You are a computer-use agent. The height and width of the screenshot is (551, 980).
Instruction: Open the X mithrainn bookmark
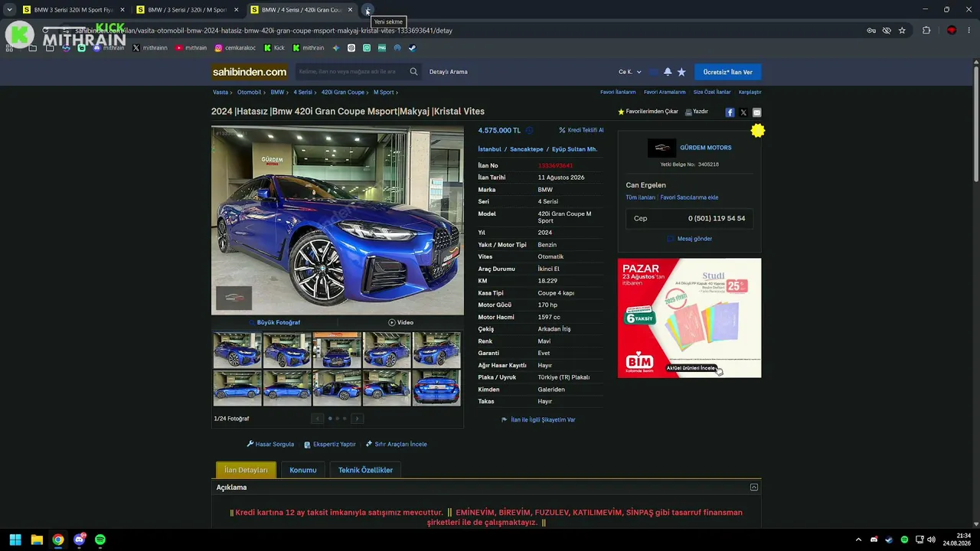[150, 48]
